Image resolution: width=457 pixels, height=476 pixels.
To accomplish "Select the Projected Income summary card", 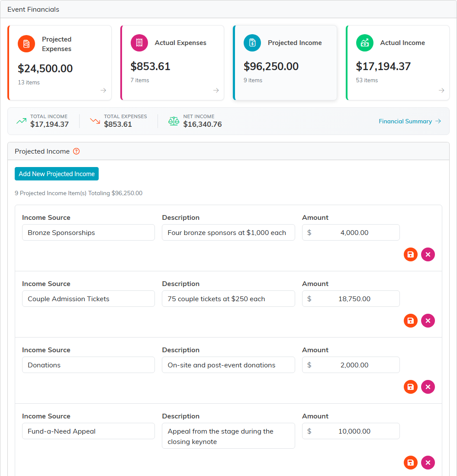I will (x=285, y=63).
